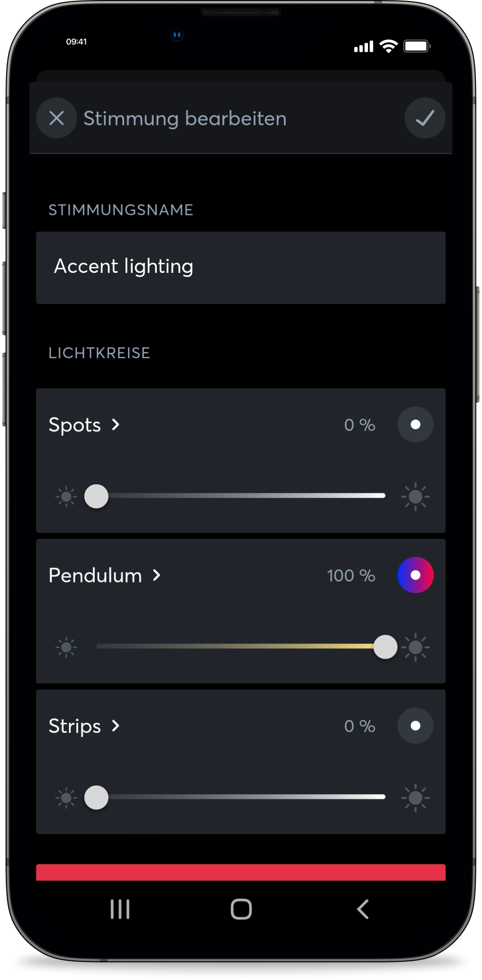Expand the Pendulum details chevron
Image resolution: width=482 pixels, height=980 pixels.
pos(157,575)
